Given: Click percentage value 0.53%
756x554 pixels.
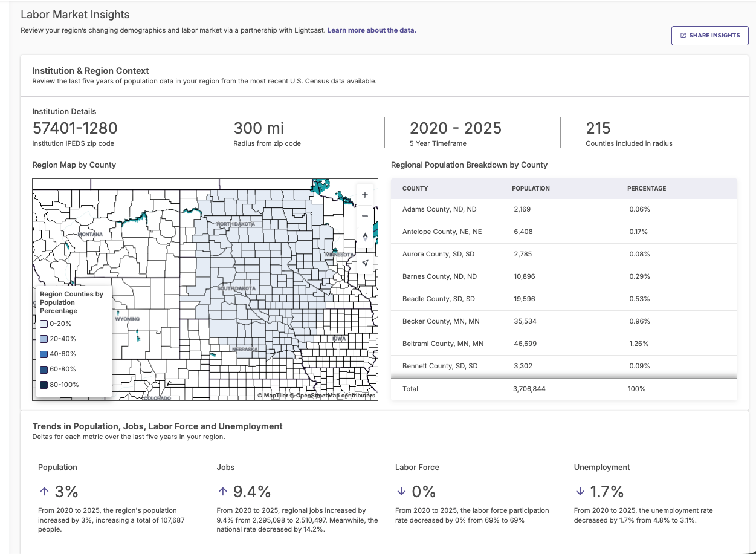Looking at the screenshot, I should coord(639,299).
